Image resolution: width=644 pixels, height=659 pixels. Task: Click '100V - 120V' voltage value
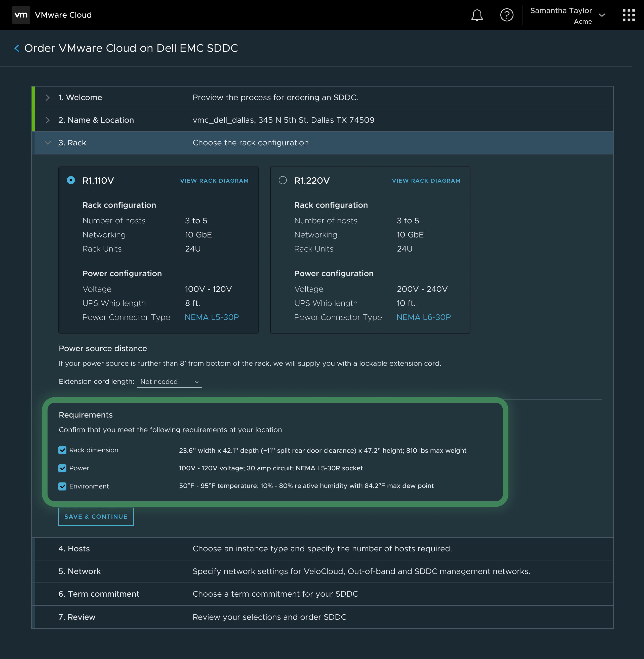(x=208, y=290)
